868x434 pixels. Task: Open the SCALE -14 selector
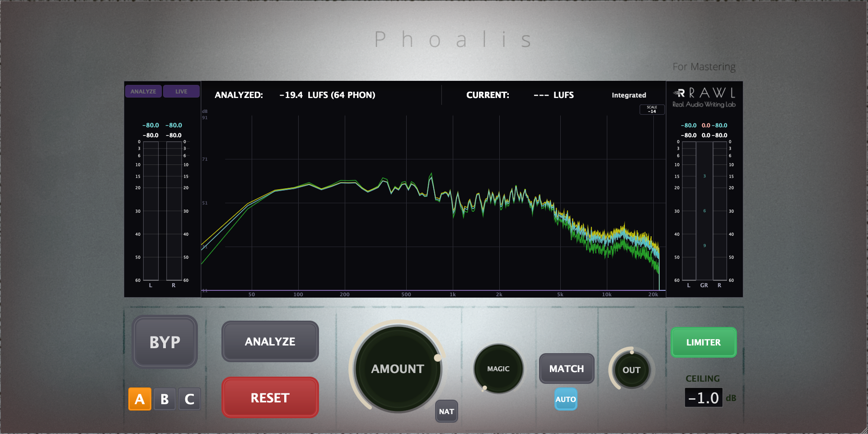pos(652,109)
